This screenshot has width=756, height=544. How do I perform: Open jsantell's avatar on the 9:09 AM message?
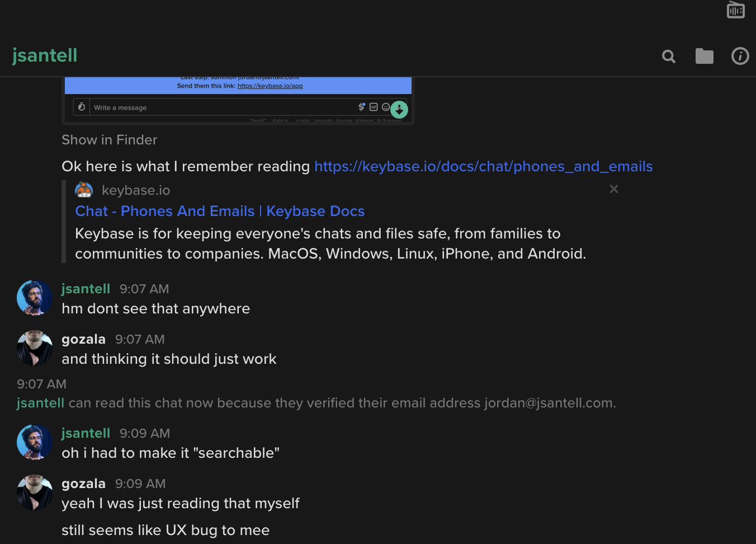(35, 442)
